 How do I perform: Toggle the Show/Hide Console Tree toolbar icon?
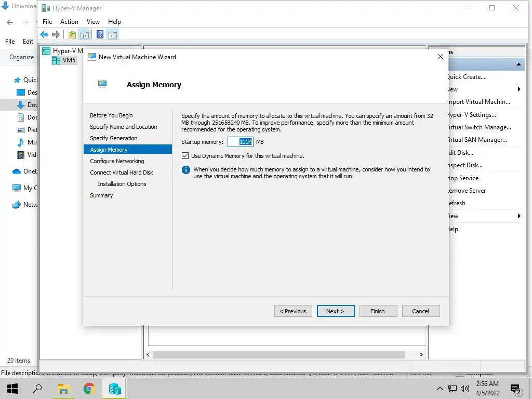[85, 34]
